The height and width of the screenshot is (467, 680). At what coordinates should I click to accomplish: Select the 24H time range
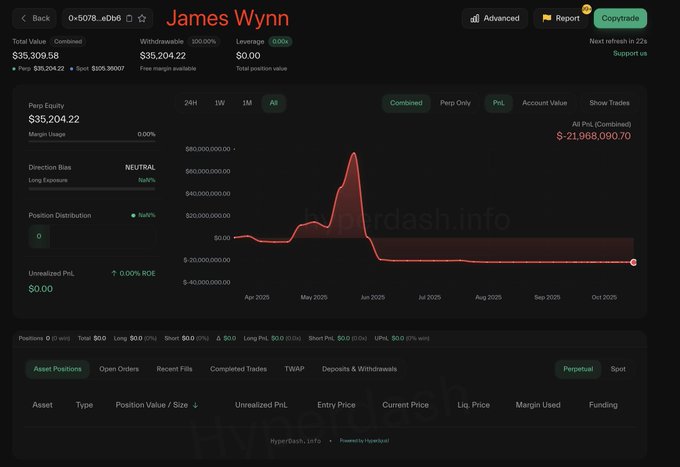pos(191,103)
